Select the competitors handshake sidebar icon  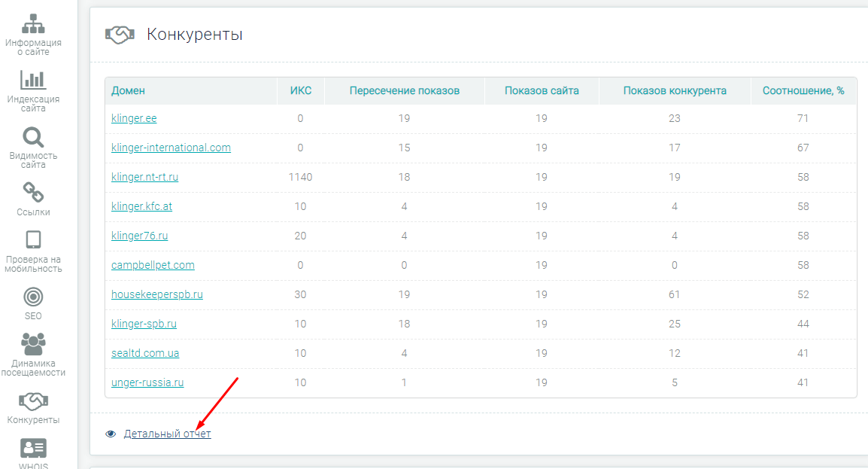[33, 400]
